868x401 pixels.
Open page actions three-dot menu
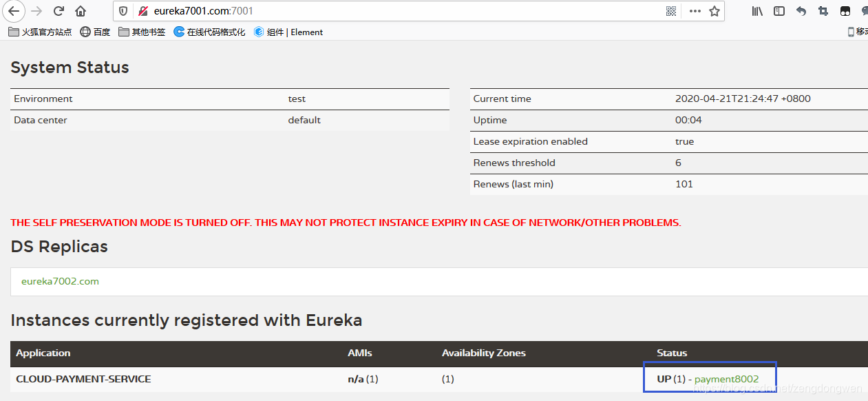(695, 11)
